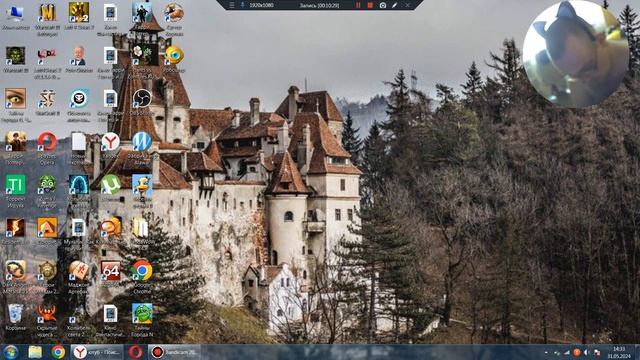Pause the Bandicam recording
Image resolution: width=640 pixels, height=360 pixels.
coord(358,5)
